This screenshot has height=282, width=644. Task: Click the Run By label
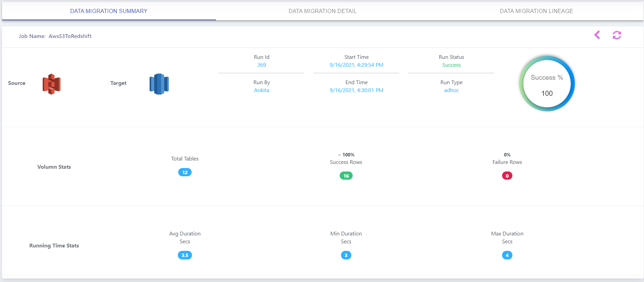pos(262,82)
